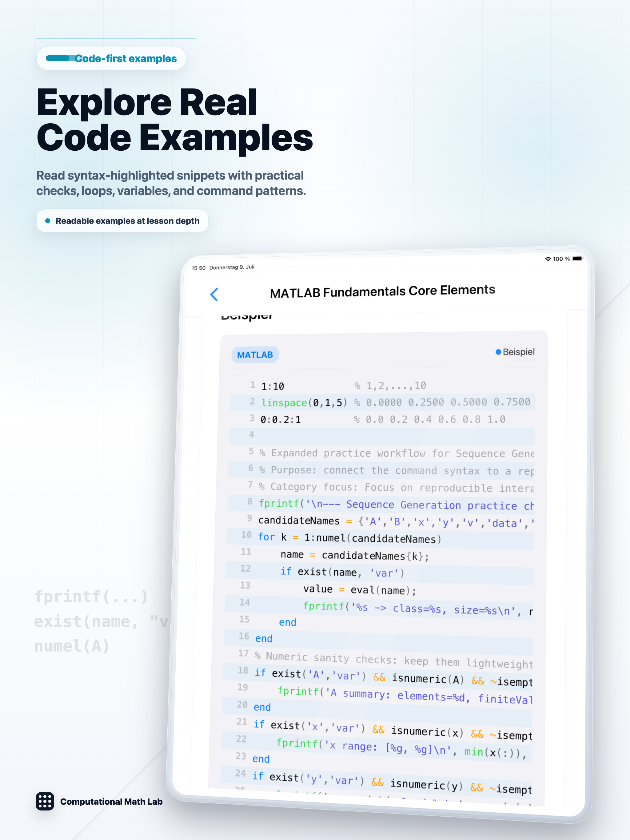The width and height of the screenshot is (630, 840).
Task: Click the 15:50 clock in status bar
Action: 198,268
